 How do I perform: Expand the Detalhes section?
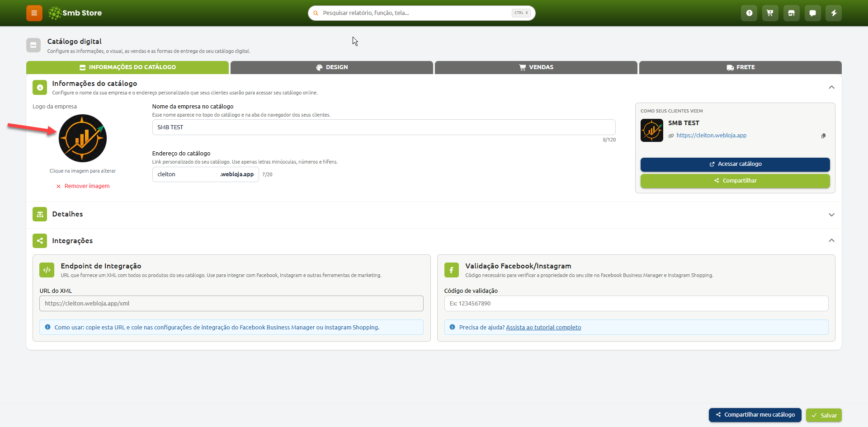point(831,215)
